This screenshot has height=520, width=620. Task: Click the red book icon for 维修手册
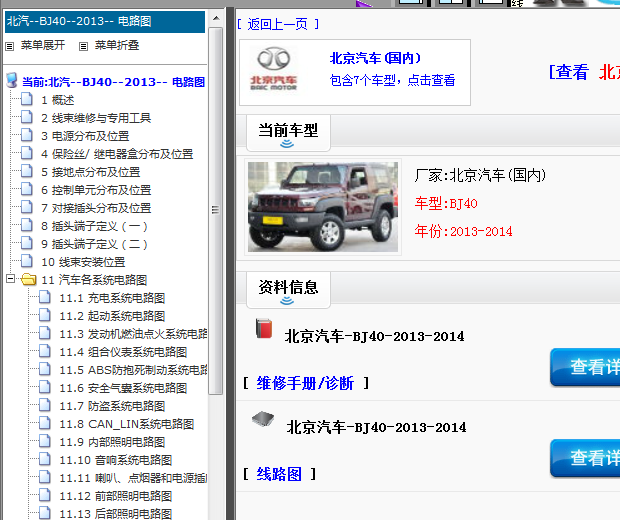point(264,328)
